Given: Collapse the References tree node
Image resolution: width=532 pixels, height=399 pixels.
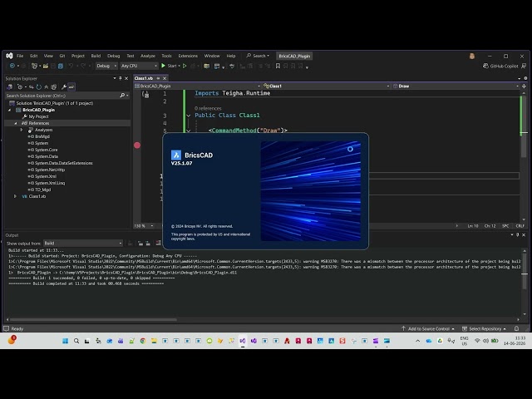Looking at the screenshot, I should point(16,123).
